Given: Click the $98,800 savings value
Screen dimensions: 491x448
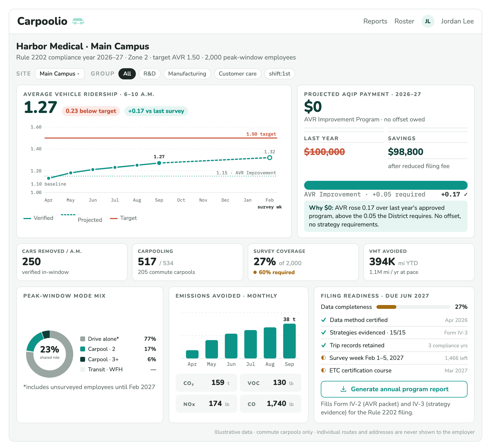Looking at the screenshot, I should coord(406,152).
